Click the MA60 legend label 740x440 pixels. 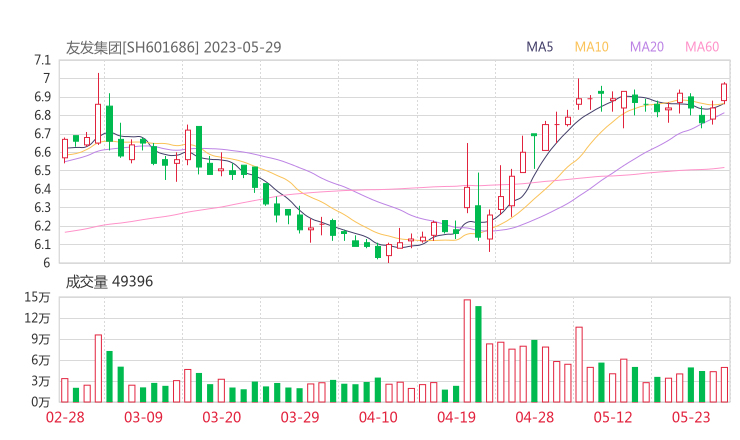[x=702, y=47]
